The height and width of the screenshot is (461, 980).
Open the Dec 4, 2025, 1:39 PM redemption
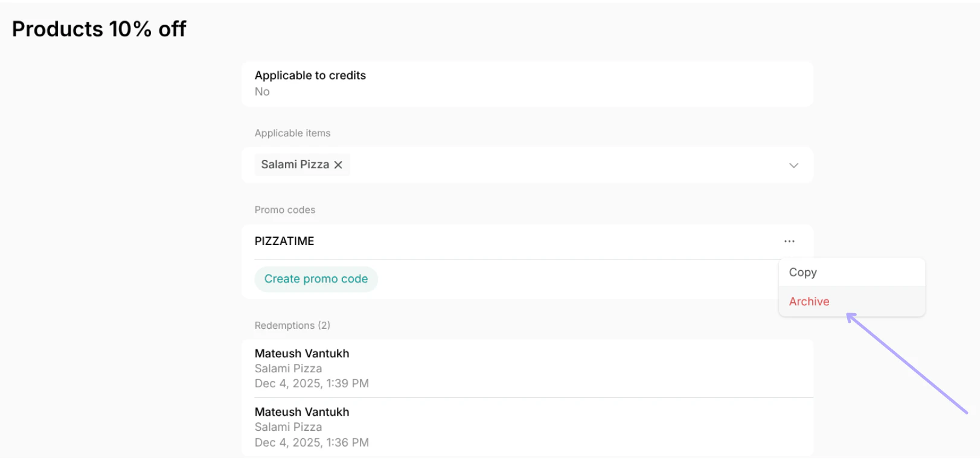527,368
